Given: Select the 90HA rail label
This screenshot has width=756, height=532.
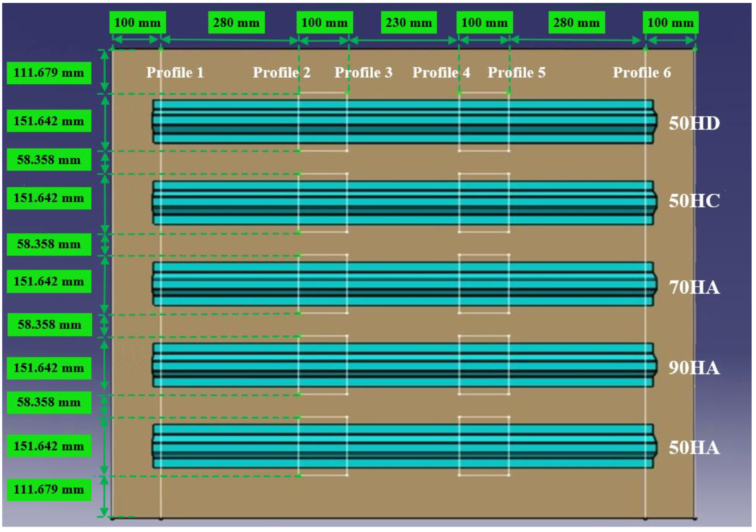Looking at the screenshot, I should (694, 368).
